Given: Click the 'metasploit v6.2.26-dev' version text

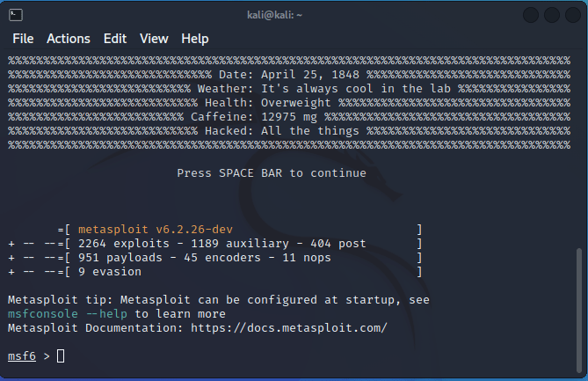Looking at the screenshot, I should pyautogui.click(x=156, y=230).
